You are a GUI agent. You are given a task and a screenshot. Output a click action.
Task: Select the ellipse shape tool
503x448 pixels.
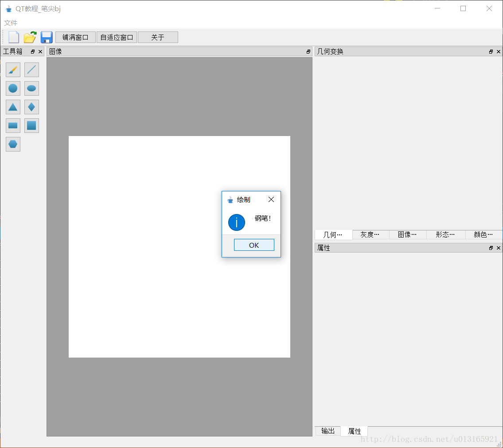pyautogui.click(x=31, y=88)
